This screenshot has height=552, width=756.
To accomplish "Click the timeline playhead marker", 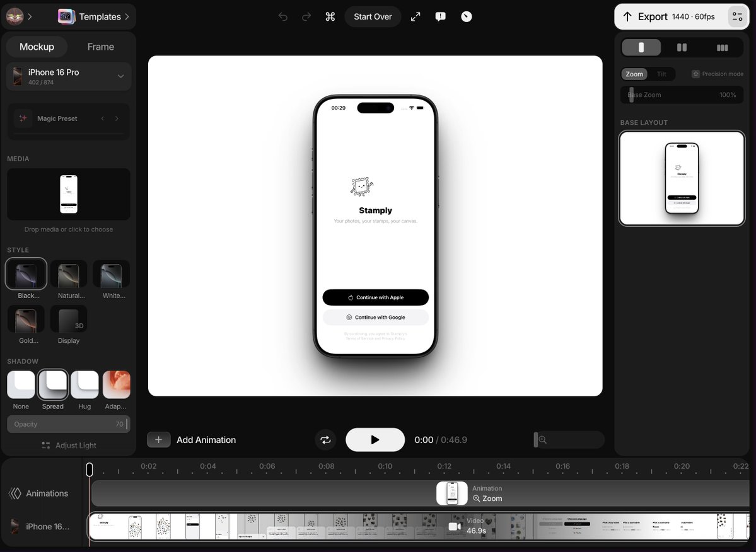I will click(89, 469).
